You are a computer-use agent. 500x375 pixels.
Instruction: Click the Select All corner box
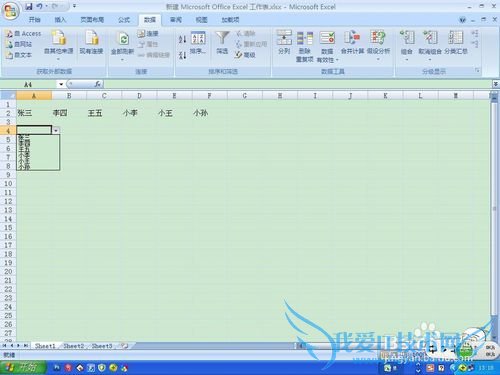pyautogui.click(x=8, y=96)
